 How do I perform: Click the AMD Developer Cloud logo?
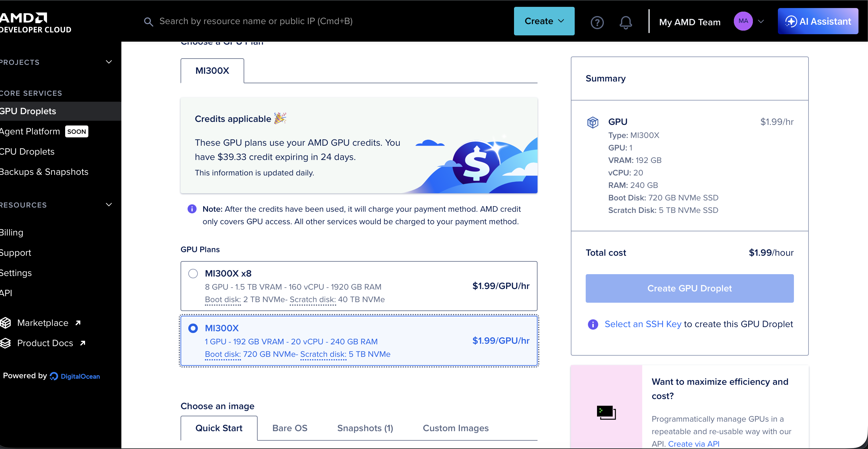35,23
